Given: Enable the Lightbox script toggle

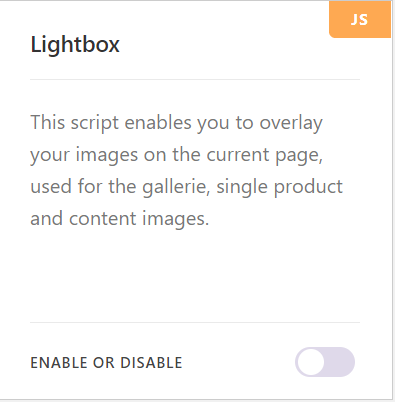Looking at the screenshot, I should coord(325,362).
